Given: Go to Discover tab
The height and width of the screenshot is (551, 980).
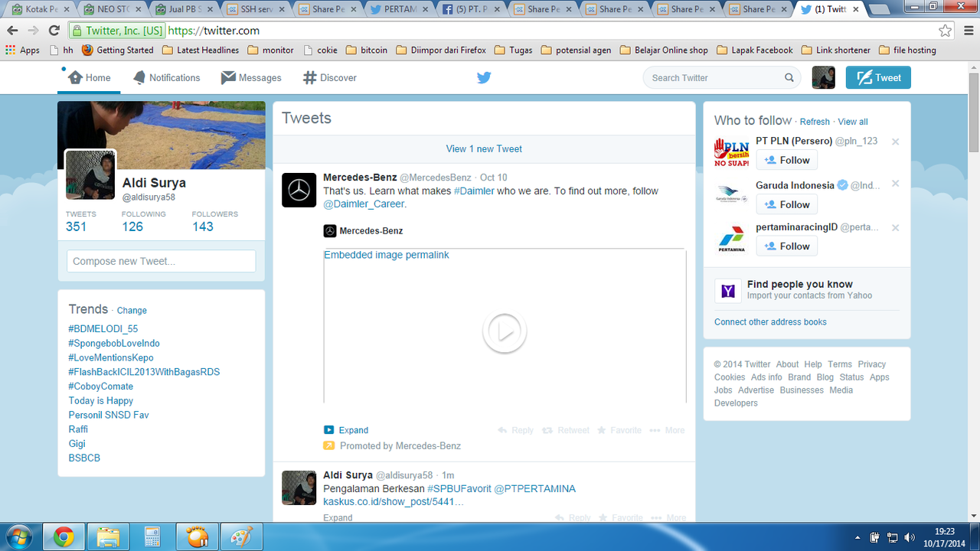Looking at the screenshot, I should tap(330, 78).
